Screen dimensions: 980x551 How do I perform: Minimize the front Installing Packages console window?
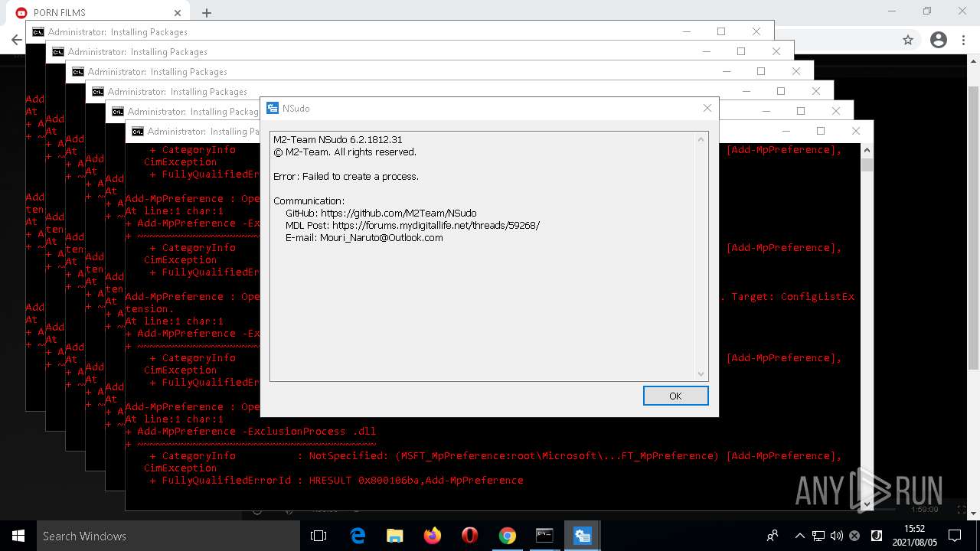tap(786, 131)
